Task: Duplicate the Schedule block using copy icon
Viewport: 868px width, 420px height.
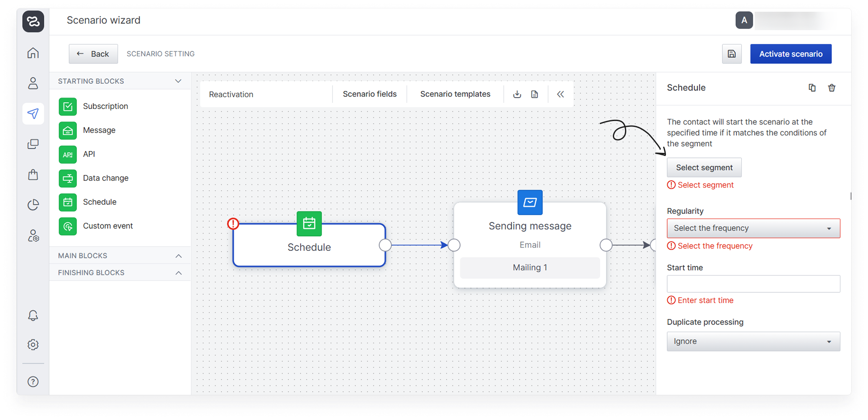Action: [x=812, y=88]
